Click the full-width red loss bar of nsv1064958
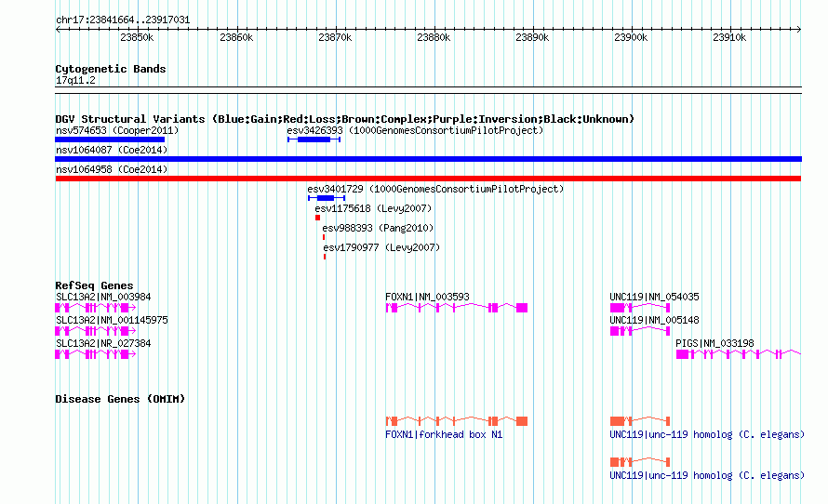828x504 pixels. pos(428,179)
